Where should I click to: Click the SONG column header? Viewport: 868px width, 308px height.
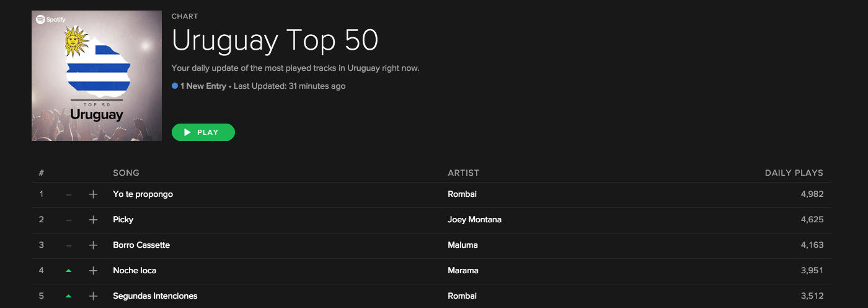click(x=126, y=173)
